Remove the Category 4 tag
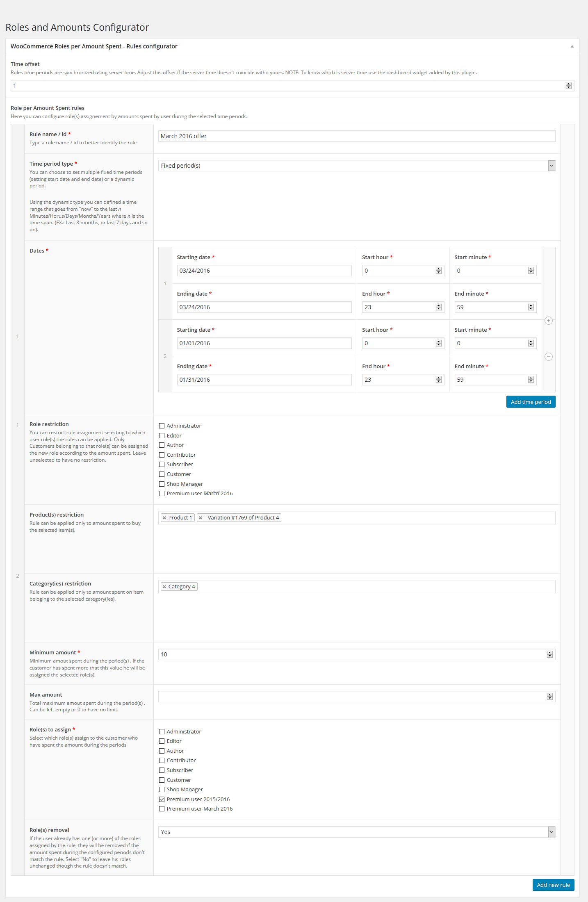Viewport: 588px width, 902px height. point(164,587)
